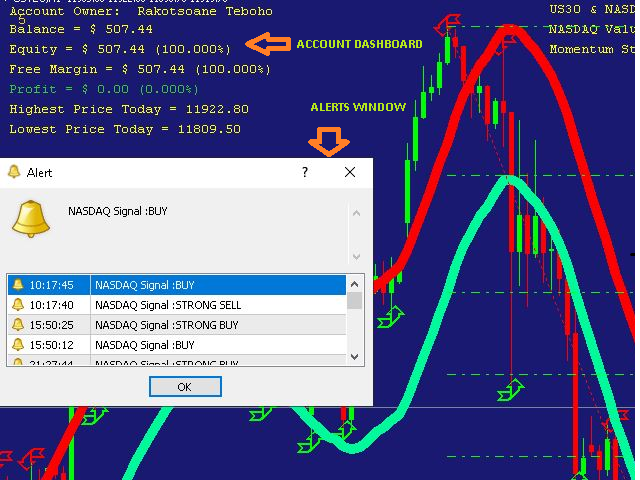Viewport: 640px width, 480px height.
Task: Select the 15:50:12 NASDAQ Signal :BUY alert row
Action: coord(177,345)
